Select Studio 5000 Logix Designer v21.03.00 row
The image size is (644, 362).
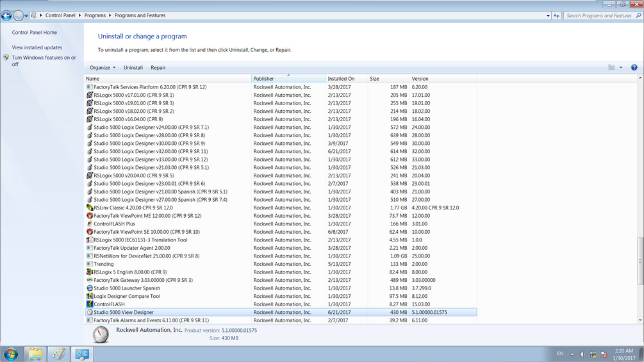[281, 167]
